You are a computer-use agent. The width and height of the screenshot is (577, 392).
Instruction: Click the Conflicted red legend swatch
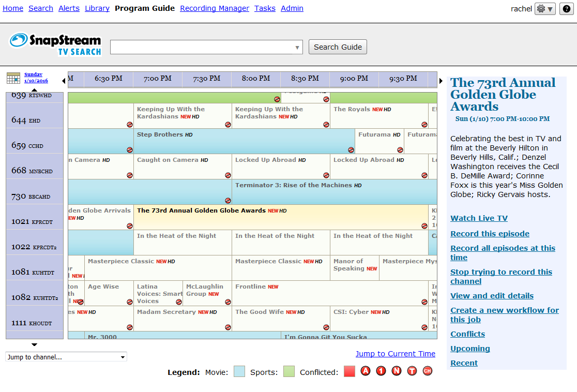350,371
